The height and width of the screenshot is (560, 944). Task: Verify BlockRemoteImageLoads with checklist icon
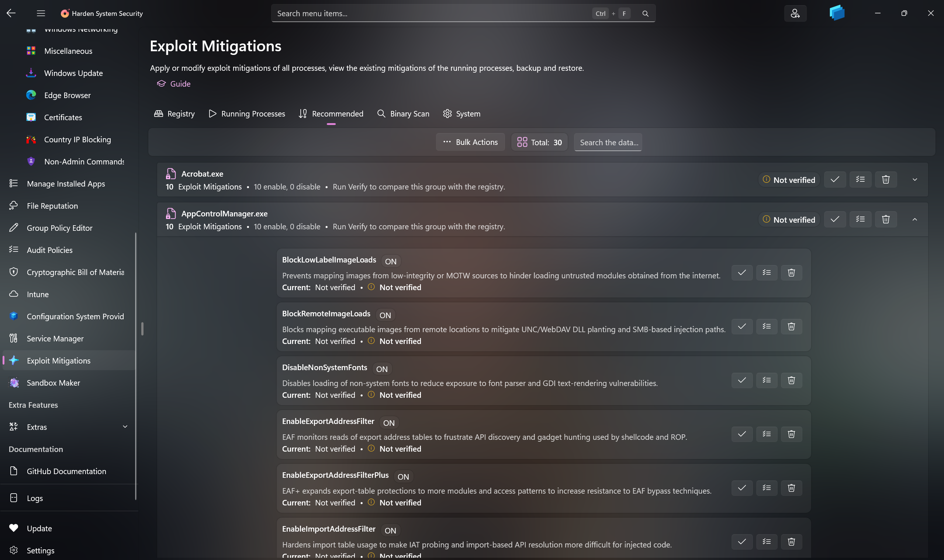click(x=767, y=327)
